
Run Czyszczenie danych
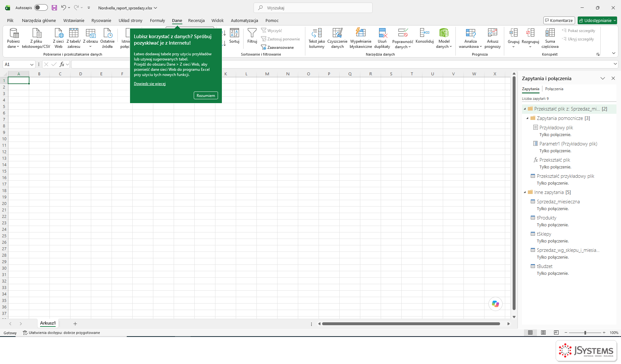[x=337, y=38]
